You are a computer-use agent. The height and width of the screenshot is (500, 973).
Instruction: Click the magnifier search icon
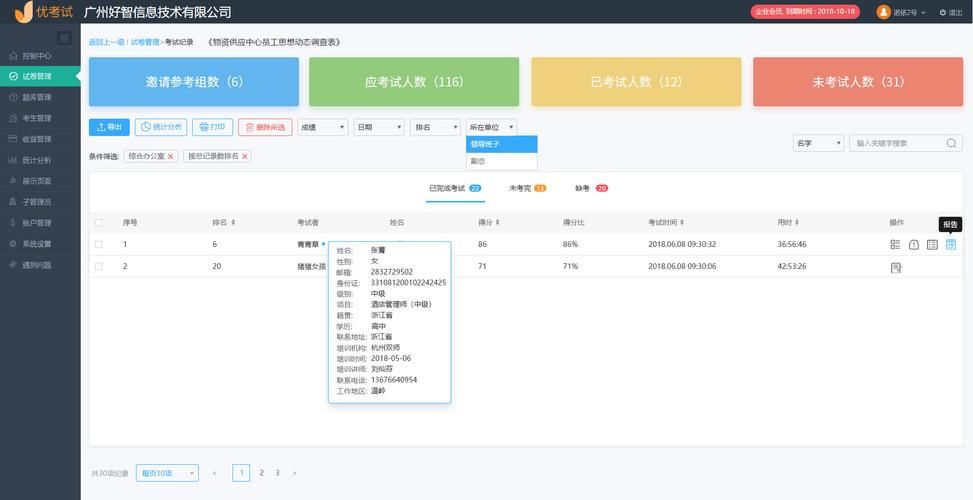click(951, 143)
